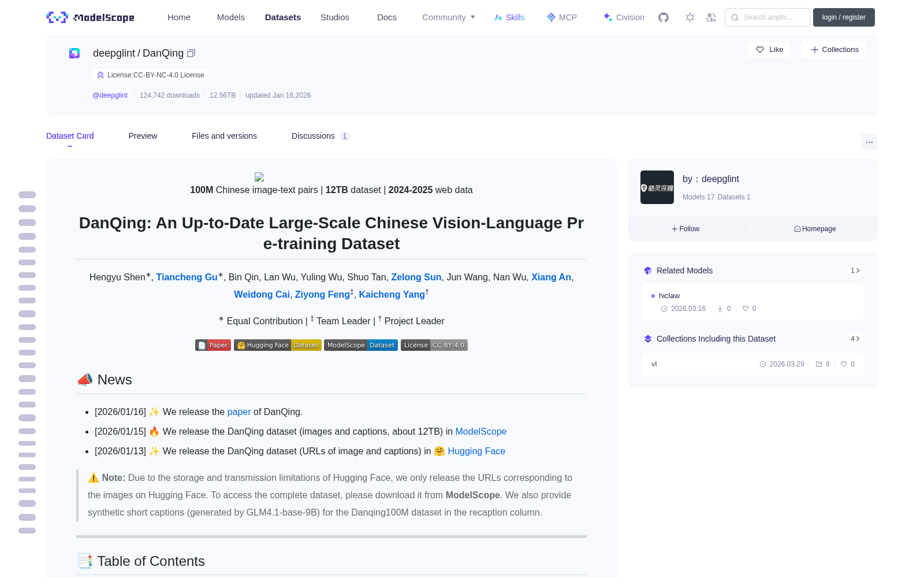Open Zelong Sun author link
The height and width of the screenshot is (578, 924).
(x=416, y=277)
